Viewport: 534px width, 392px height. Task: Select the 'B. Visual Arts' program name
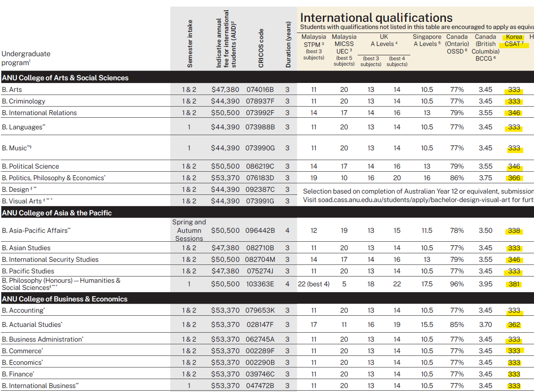(27, 201)
